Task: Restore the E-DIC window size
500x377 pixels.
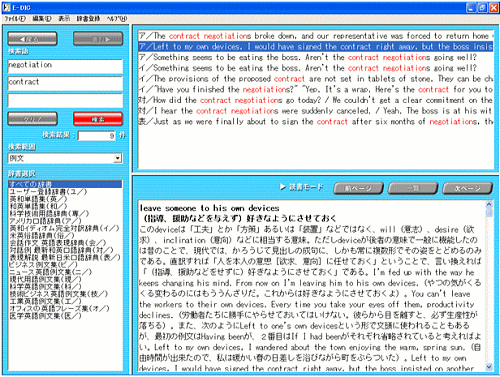Action: click(x=482, y=8)
